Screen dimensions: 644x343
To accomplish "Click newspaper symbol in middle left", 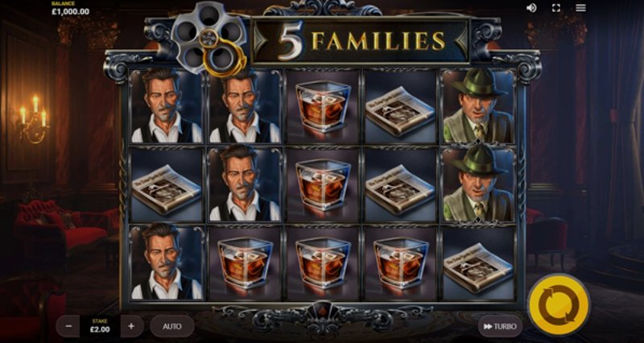I will [x=167, y=185].
